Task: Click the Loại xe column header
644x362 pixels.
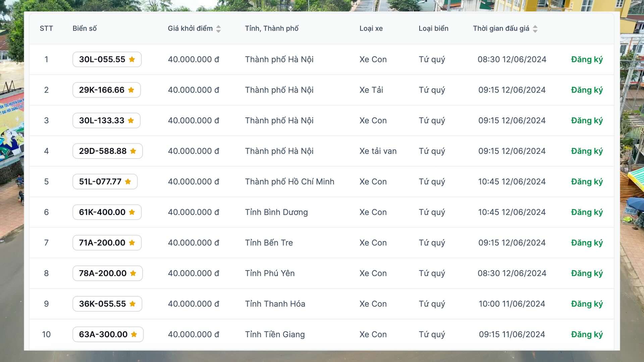Action: [x=371, y=28]
